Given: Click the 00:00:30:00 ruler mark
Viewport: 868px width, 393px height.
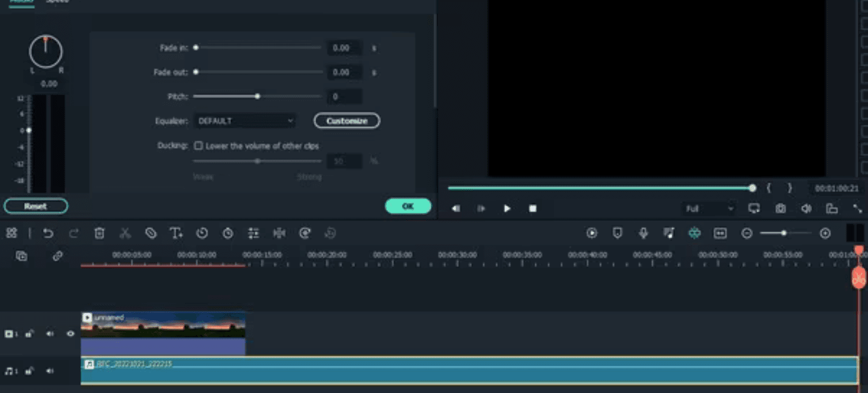Looking at the screenshot, I should click(457, 255).
